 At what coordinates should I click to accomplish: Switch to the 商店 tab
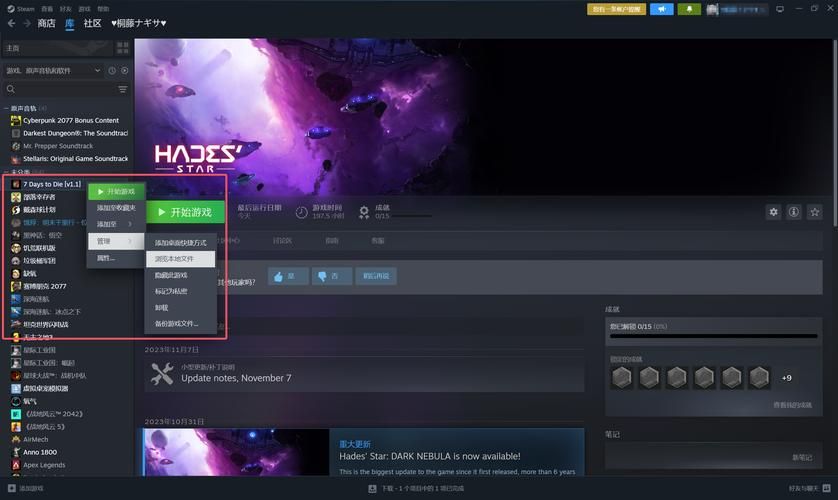point(46,24)
